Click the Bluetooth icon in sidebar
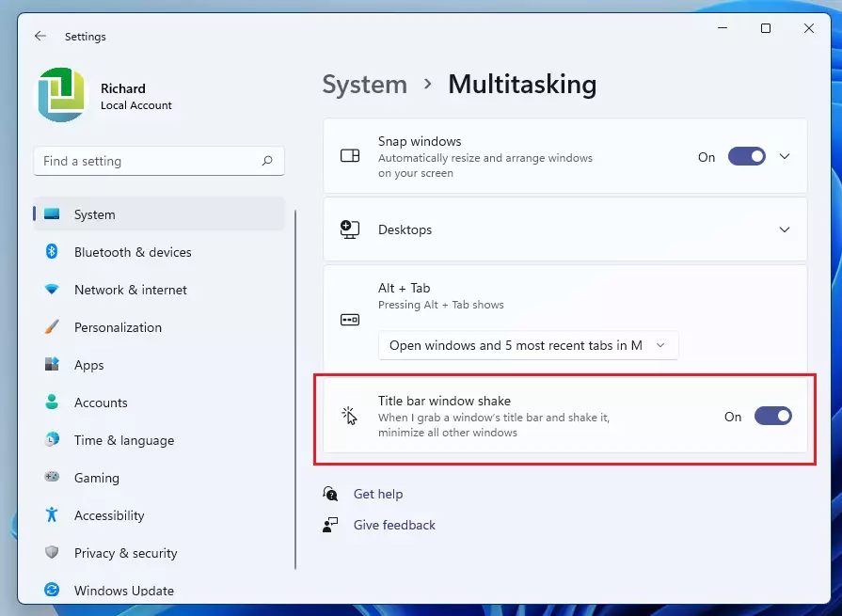Viewport: 842px width, 616px height. [52, 251]
